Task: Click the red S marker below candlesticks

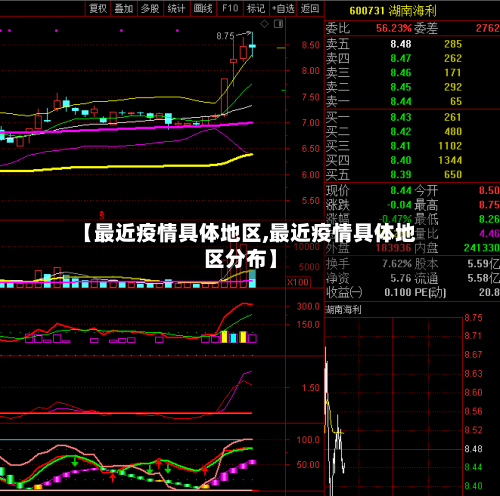Action: click(102, 215)
